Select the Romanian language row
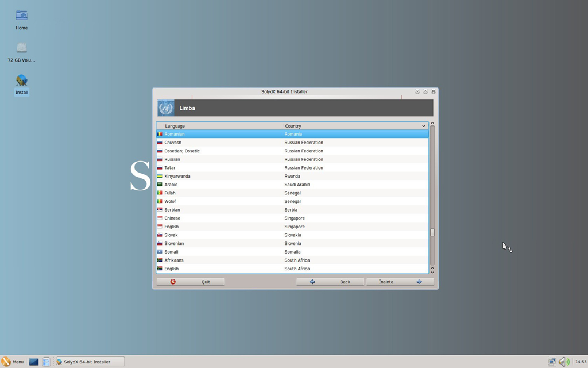 coord(292,134)
